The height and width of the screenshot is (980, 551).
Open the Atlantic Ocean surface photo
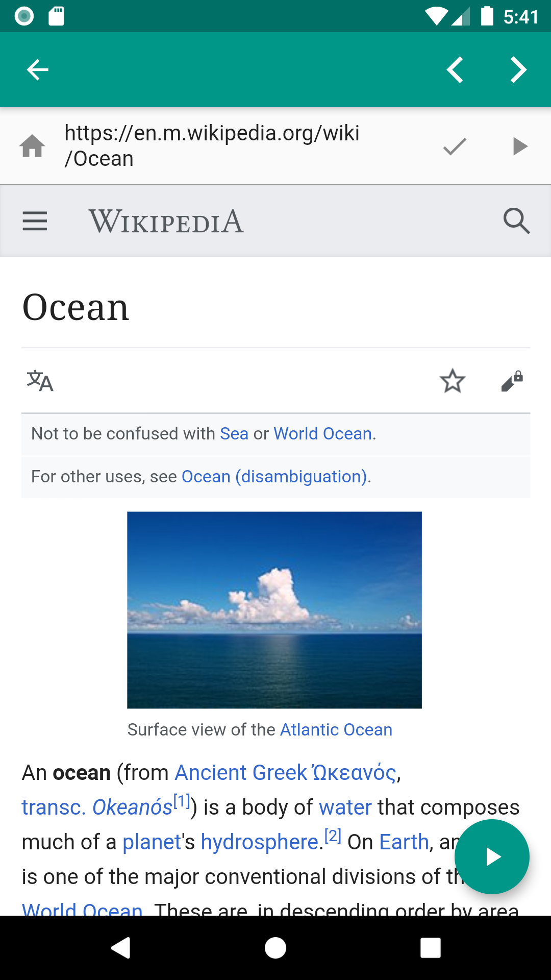click(274, 610)
